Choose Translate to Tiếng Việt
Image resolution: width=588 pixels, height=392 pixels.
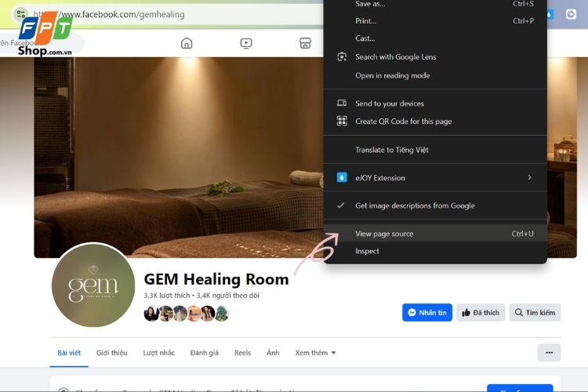[x=435, y=150]
